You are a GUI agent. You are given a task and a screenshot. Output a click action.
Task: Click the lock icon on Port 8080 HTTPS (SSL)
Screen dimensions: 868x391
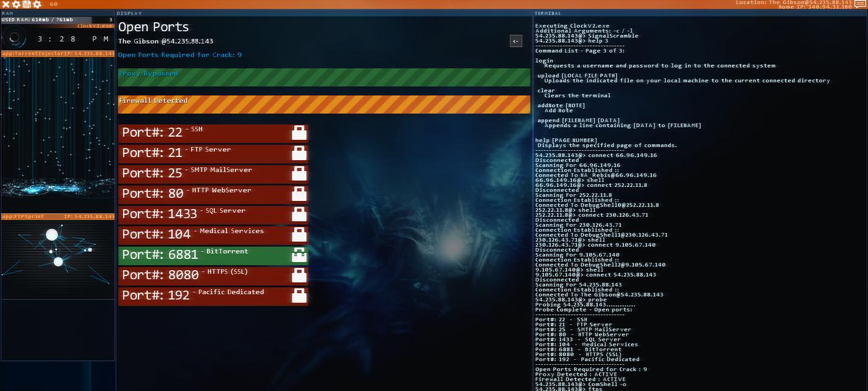[299, 275]
